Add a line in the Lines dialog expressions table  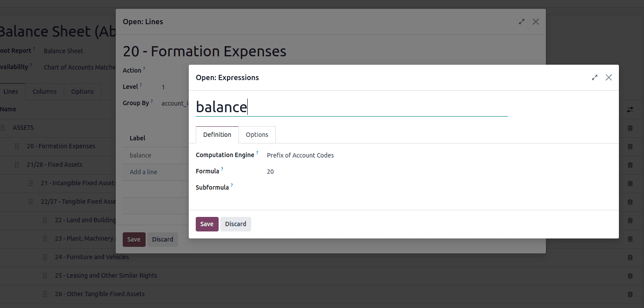(143, 172)
